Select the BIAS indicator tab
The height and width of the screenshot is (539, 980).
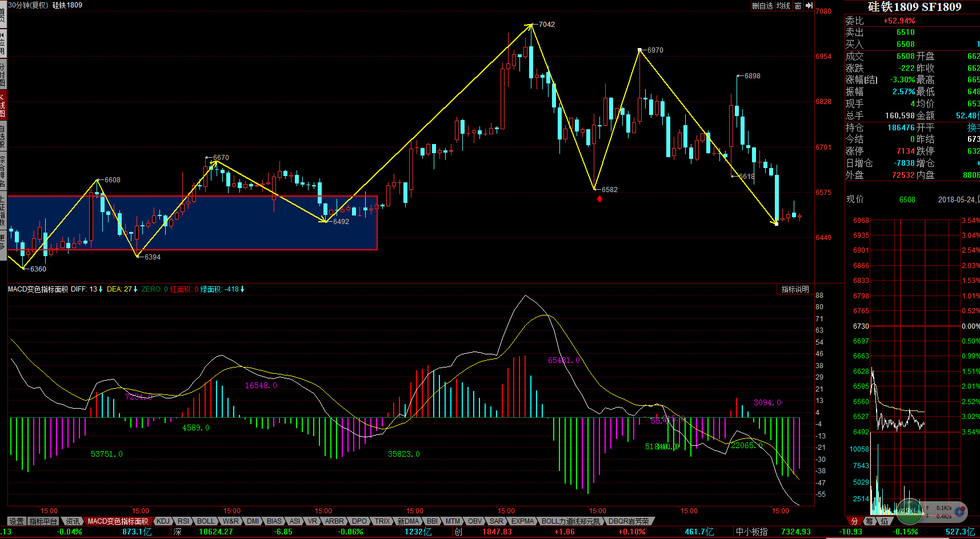[274, 521]
